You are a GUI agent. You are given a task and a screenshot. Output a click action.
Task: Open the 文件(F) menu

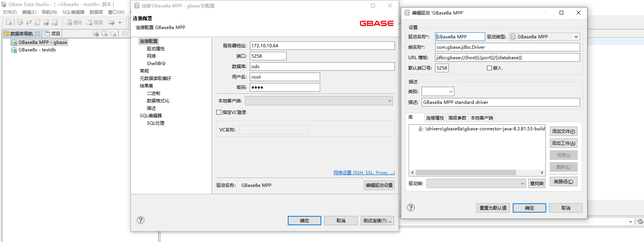10,12
